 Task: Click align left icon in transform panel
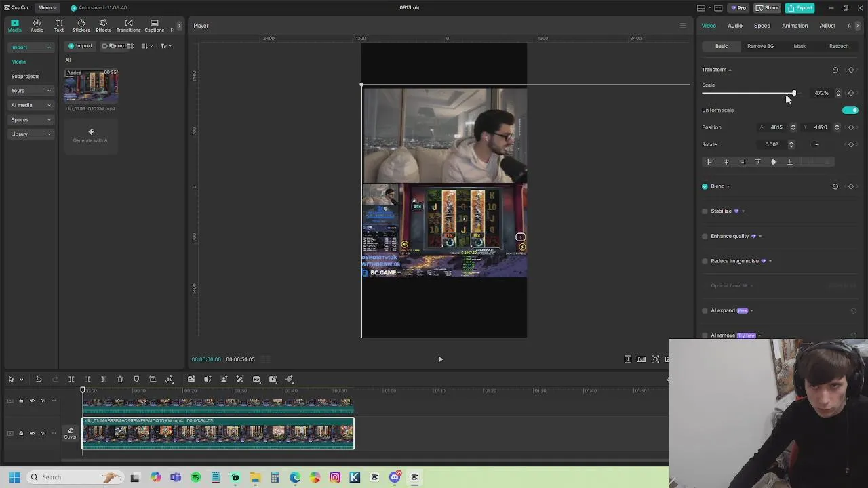(710, 162)
